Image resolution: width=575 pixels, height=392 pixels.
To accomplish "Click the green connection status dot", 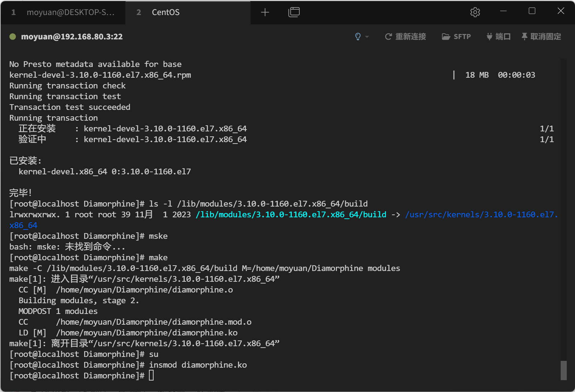I will click(13, 37).
